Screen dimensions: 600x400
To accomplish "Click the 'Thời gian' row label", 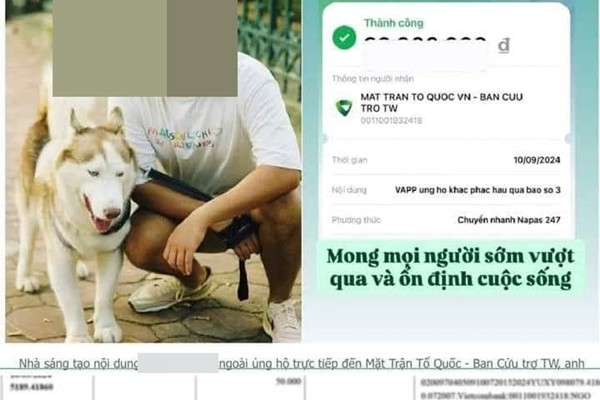I will pyautogui.click(x=349, y=160).
